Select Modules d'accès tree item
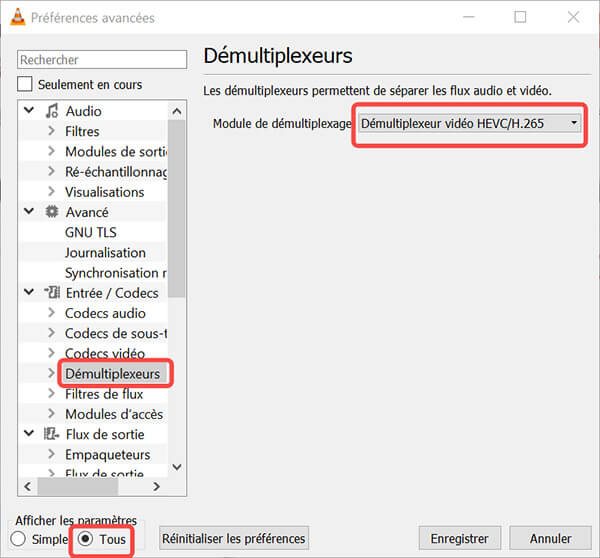The height and width of the screenshot is (558, 600). click(x=114, y=414)
